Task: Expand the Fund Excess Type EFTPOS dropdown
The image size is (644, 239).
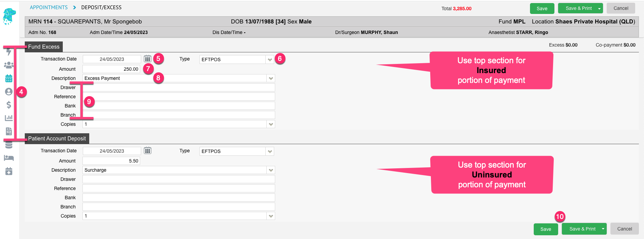Action: 270,59
